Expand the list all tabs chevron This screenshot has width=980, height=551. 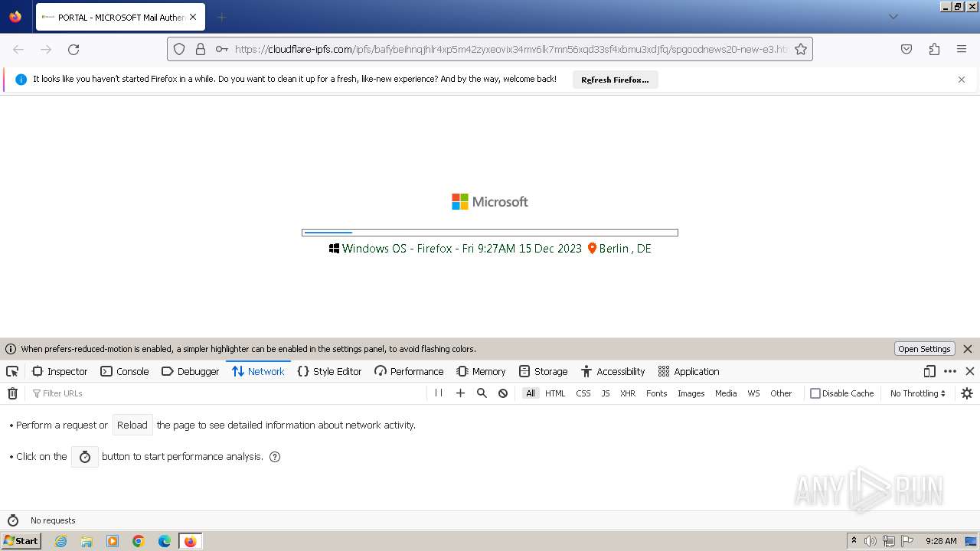coord(893,17)
